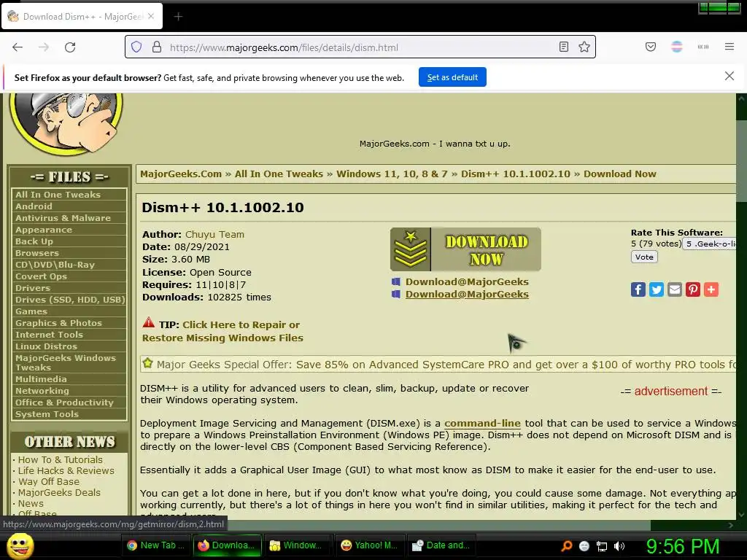Go forward with the arrow button

coord(44,47)
